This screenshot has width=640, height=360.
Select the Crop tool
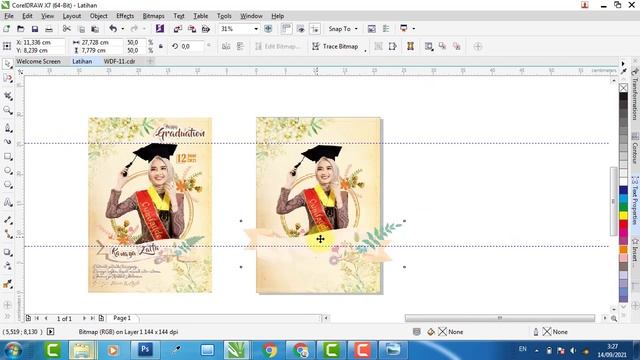coord(7,96)
